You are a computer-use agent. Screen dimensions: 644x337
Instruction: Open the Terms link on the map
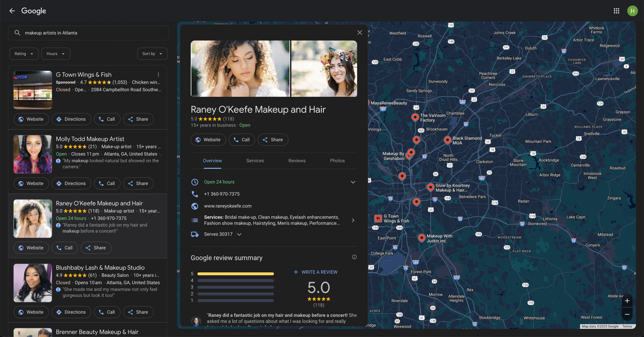(x=627, y=327)
